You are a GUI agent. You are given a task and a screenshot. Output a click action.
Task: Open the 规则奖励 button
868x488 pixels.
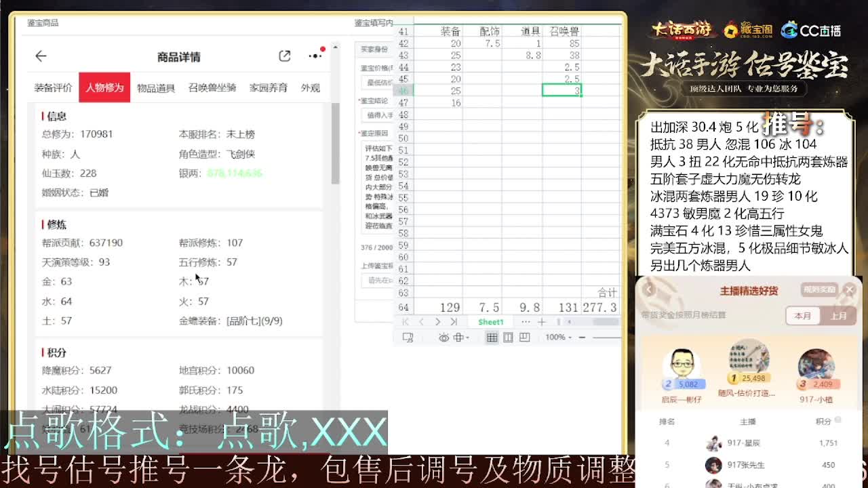coord(819,289)
